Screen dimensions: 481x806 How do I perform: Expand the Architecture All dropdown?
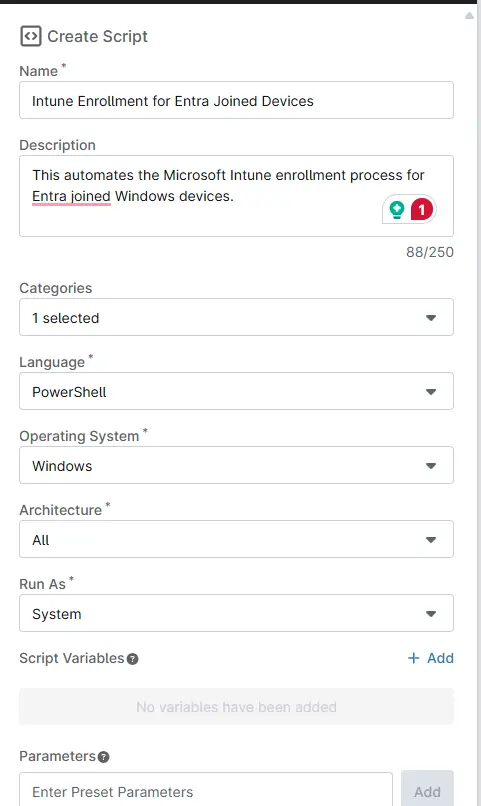[x=236, y=539]
